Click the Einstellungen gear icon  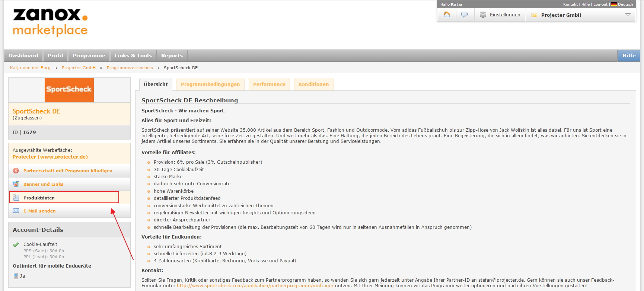pyautogui.click(x=483, y=15)
